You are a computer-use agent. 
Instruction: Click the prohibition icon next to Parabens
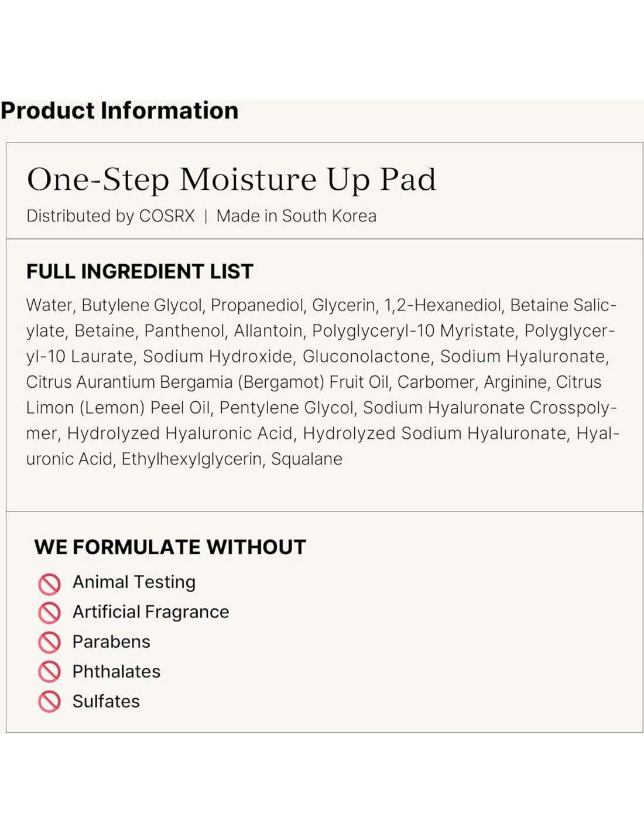[50, 643]
